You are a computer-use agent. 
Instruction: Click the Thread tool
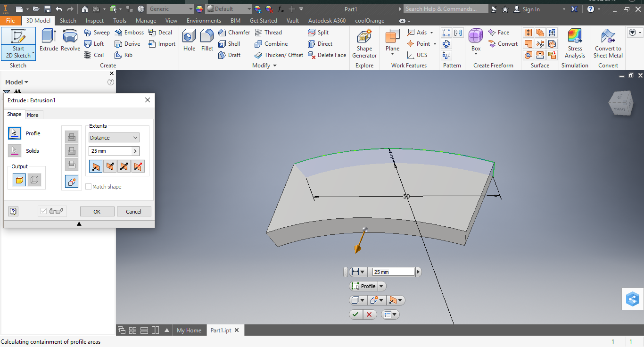[x=268, y=33]
